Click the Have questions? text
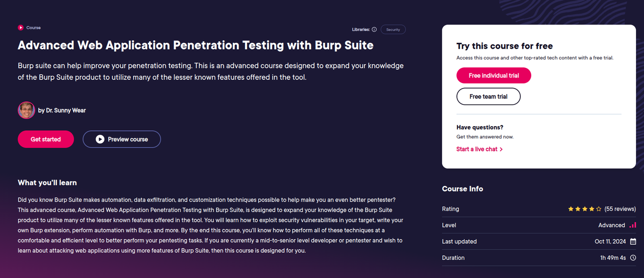The width and height of the screenshot is (644, 278). [479, 127]
